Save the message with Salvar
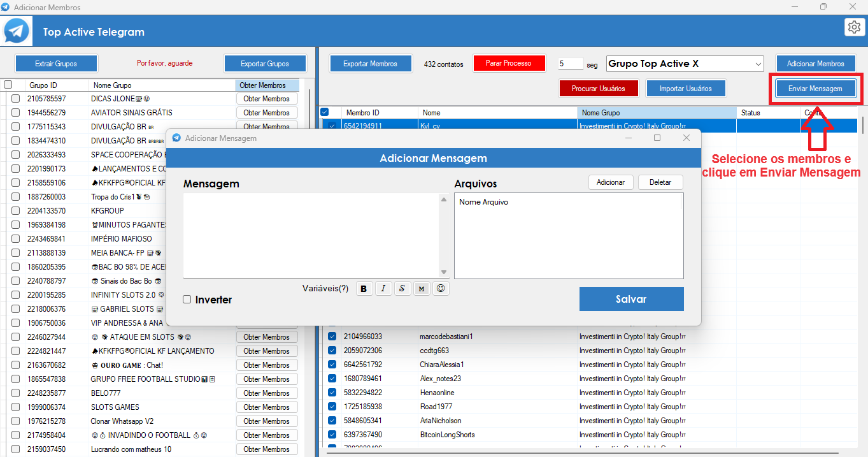 (x=631, y=299)
